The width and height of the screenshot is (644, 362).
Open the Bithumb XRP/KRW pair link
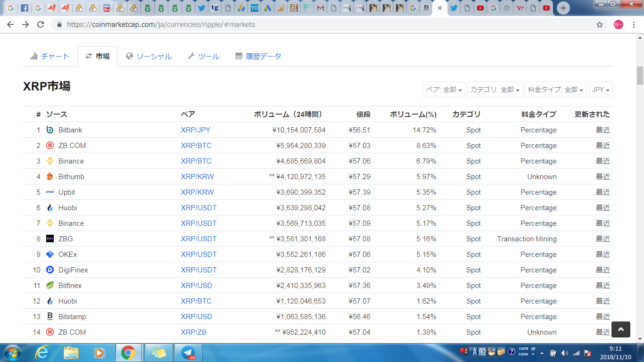click(198, 177)
